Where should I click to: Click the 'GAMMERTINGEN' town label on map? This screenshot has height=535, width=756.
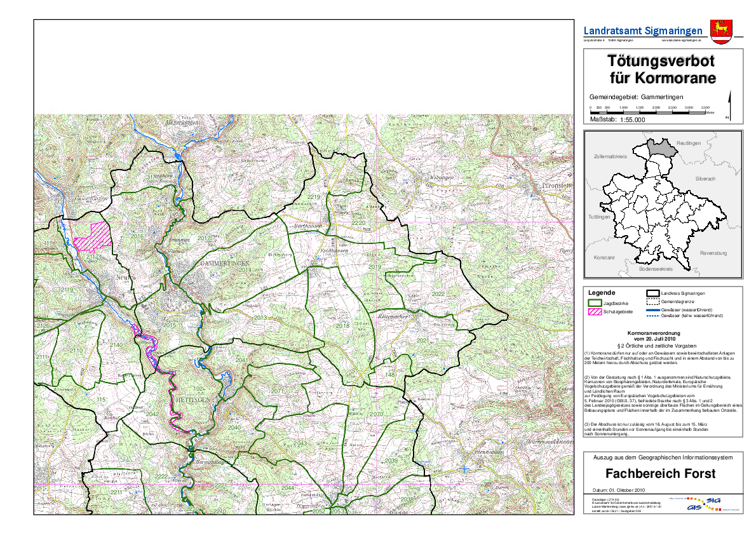click(x=224, y=264)
